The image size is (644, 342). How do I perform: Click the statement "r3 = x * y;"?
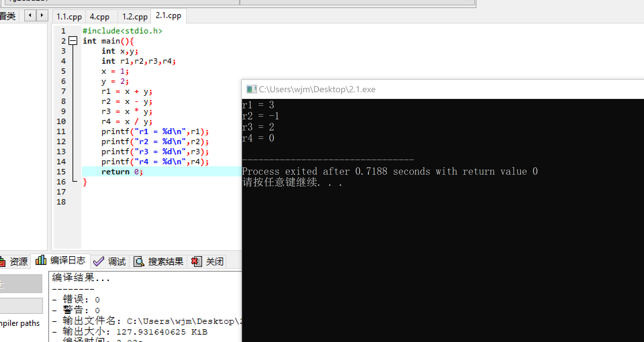(x=127, y=111)
